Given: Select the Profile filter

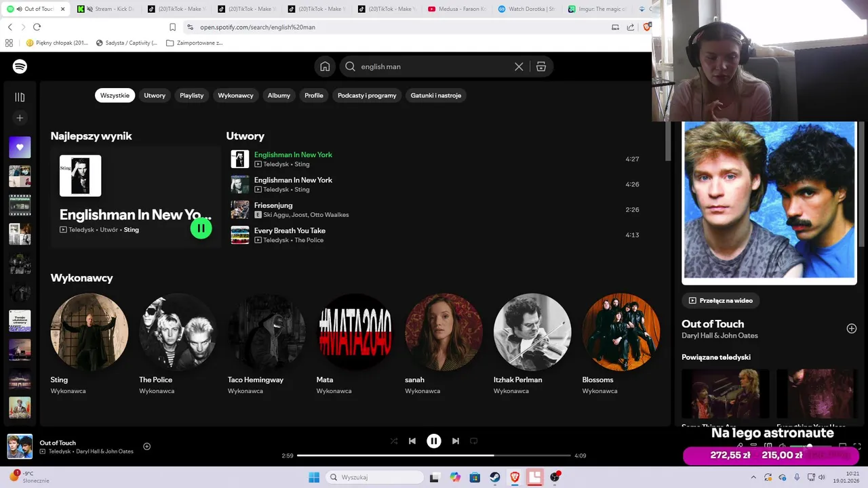Looking at the screenshot, I should click(x=314, y=96).
